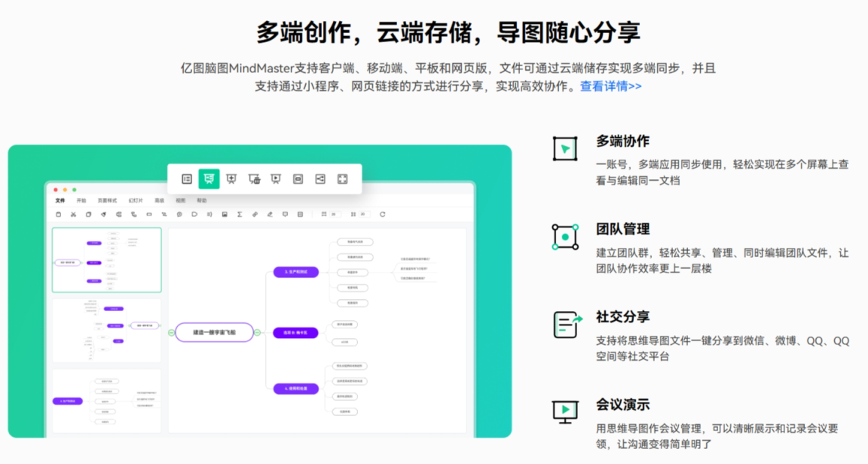Viewport: 868px width, 464px height.
Task: Select the purple node 3. 生产和测试
Action: point(295,271)
